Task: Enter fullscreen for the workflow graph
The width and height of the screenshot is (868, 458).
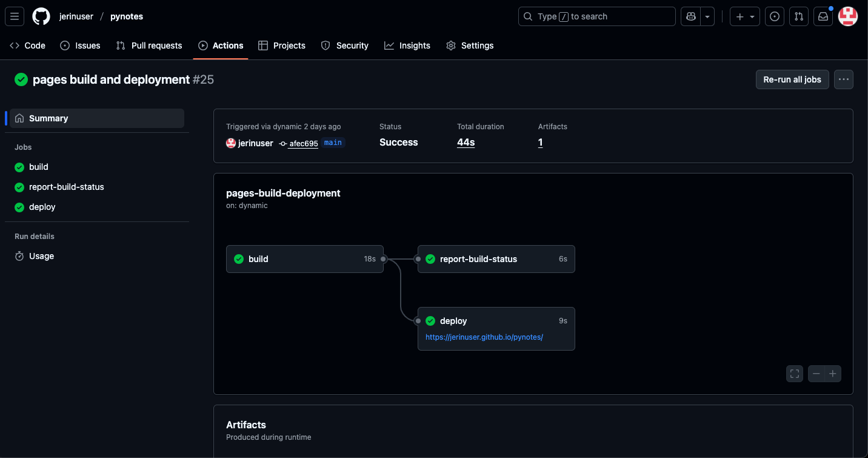Action: (x=794, y=374)
